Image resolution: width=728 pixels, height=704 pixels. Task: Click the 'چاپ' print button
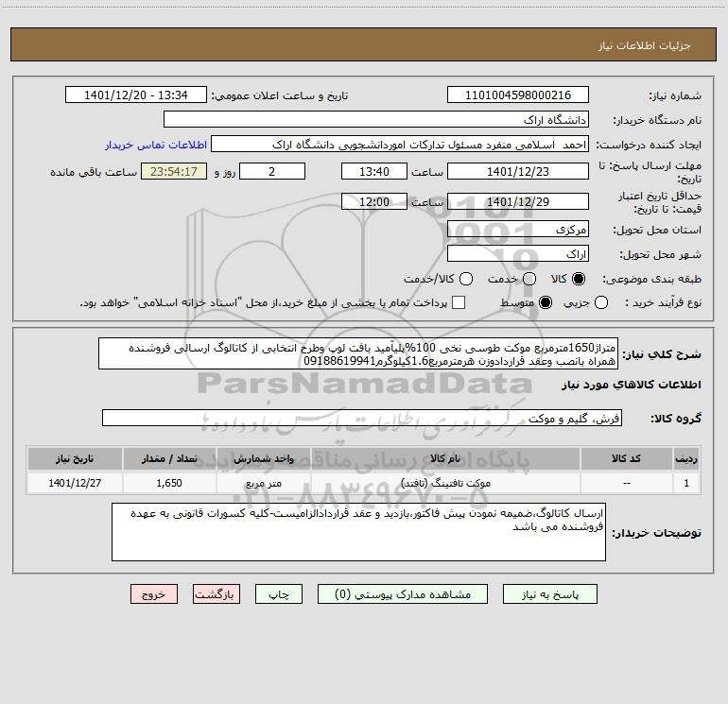coord(279,594)
